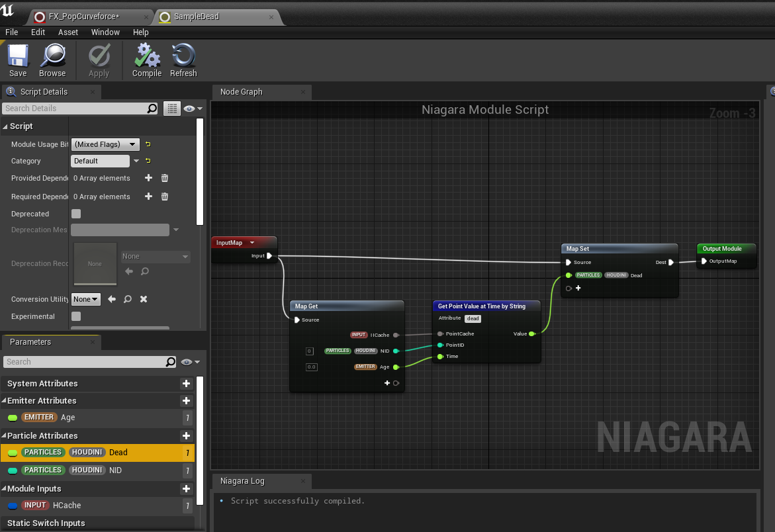Switch to the FX_PopCurveforce tab
775x532 pixels.
[83, 17]
